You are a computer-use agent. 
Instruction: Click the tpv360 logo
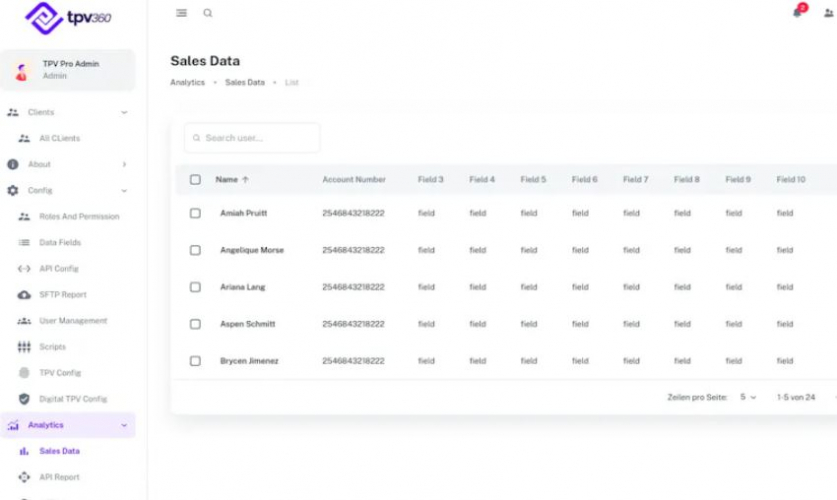point(68,18)
